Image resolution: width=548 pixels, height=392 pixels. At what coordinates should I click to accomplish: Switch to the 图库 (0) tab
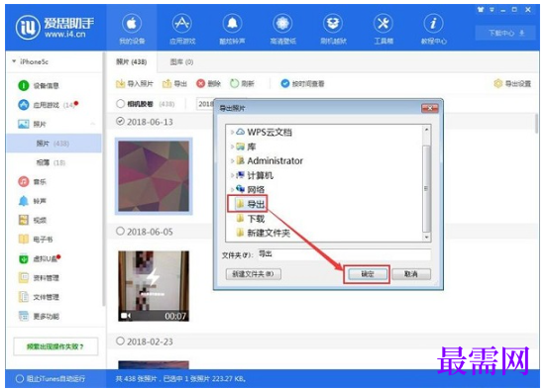point(181,62)
